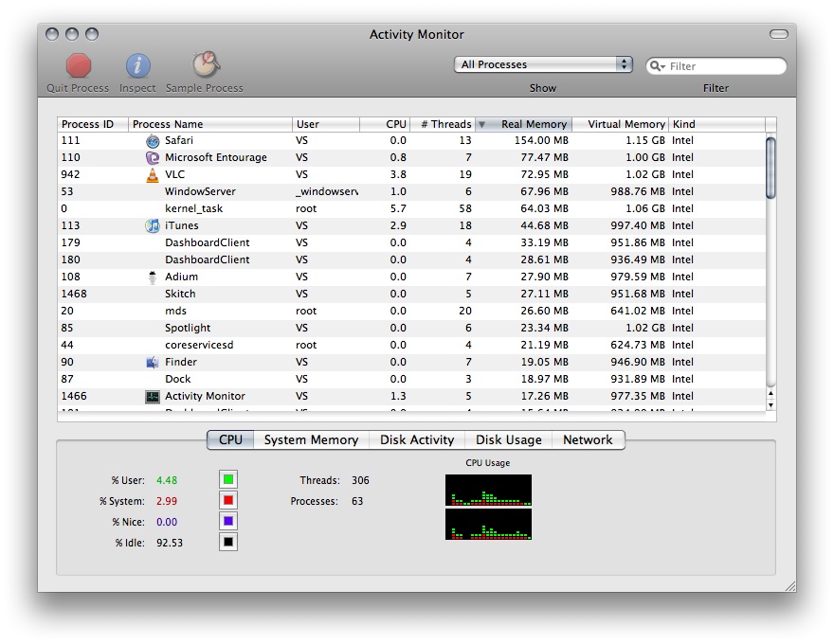Click the process list scrollbar thumb
This screenshot has height=644, width=834.
[771, 168]
